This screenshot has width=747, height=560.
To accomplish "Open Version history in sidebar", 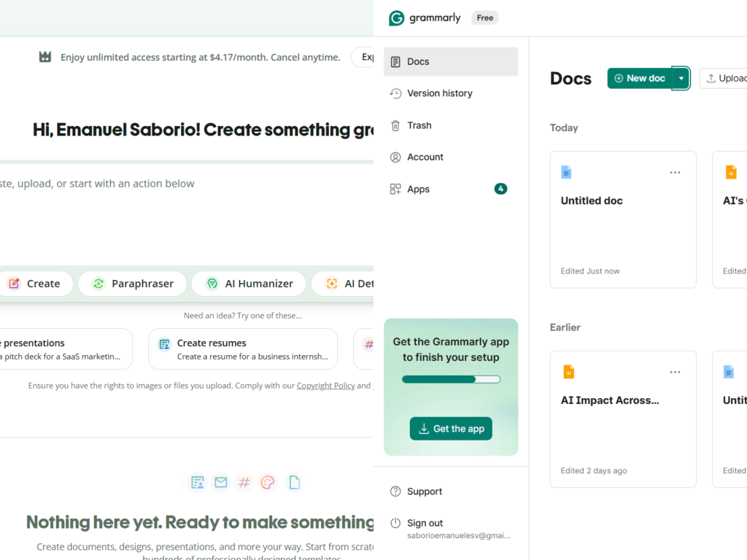I will tap(451, 93).
